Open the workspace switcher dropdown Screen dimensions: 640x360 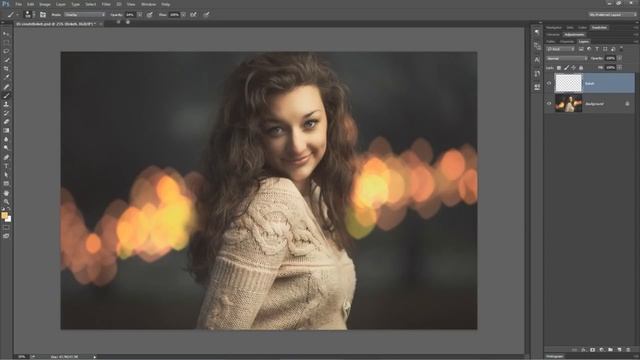612,15
